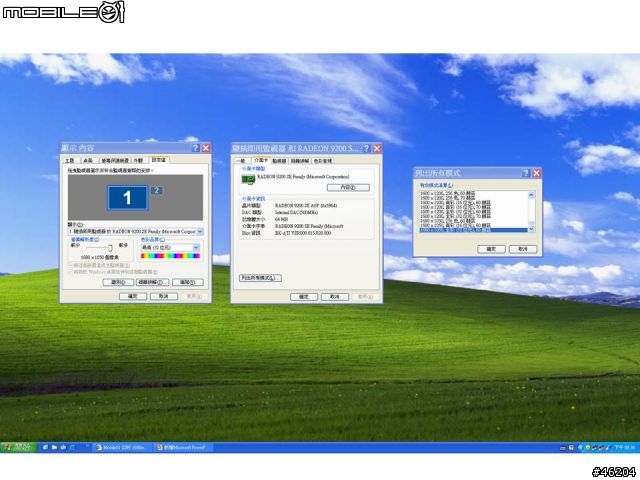Screen dimensions: 640x480
Task: Click the mode list scrollbar down arrow
Action: tap(531, 229)
